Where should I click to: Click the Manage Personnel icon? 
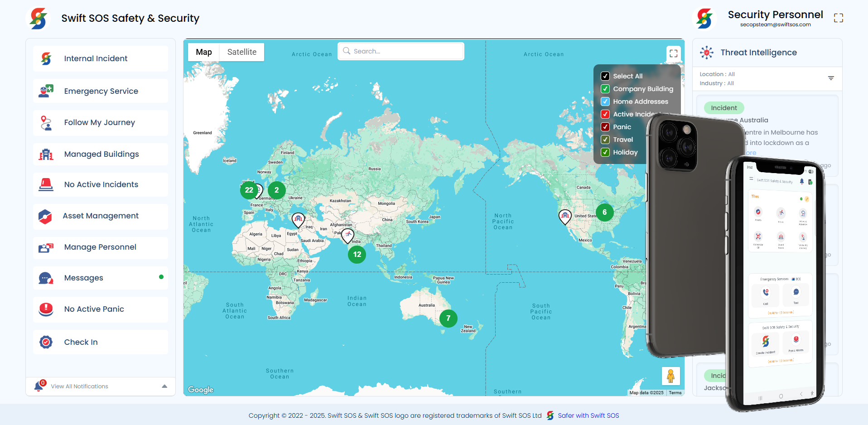point(46,247)
